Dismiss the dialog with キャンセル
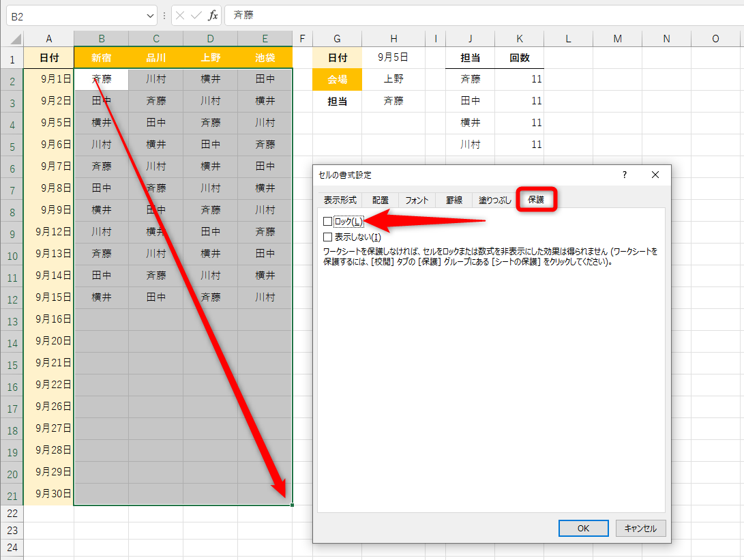The height and width of the screenshot is (560, 744). coord(640,528)
